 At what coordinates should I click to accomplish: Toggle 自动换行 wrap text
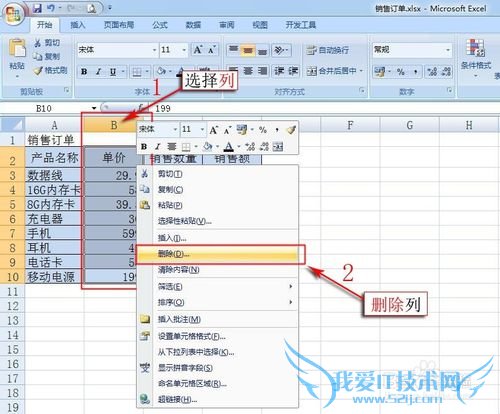point(328,50)
